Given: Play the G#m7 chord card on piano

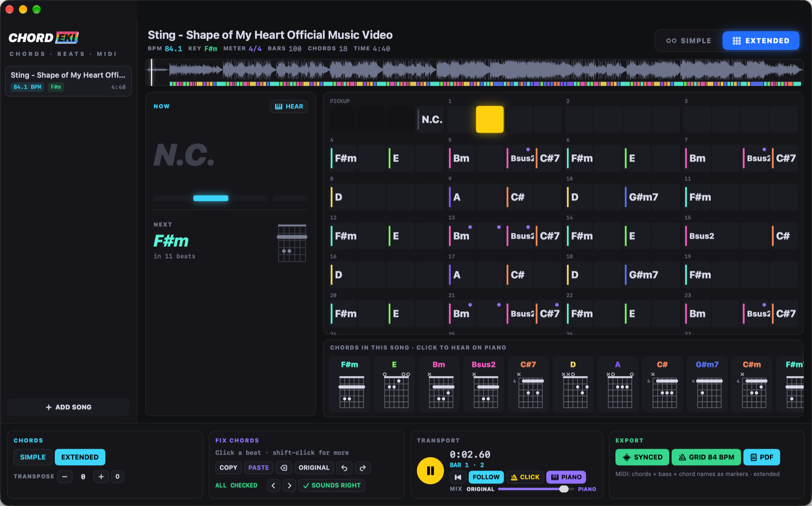Looking at the screenshot, I should point(707,384).
